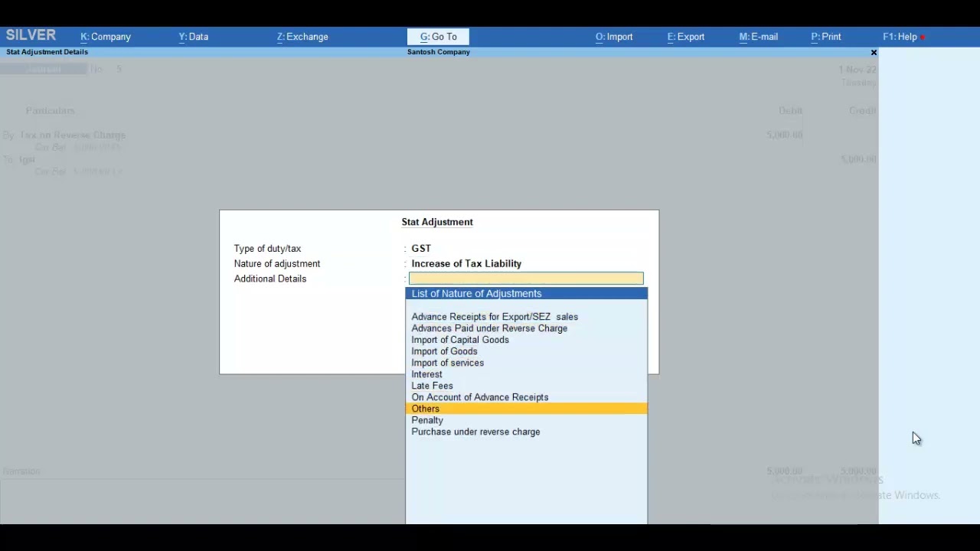Select Advances Paid under Reverse Charge
This screenshot has height=551, width=980.
526,328
